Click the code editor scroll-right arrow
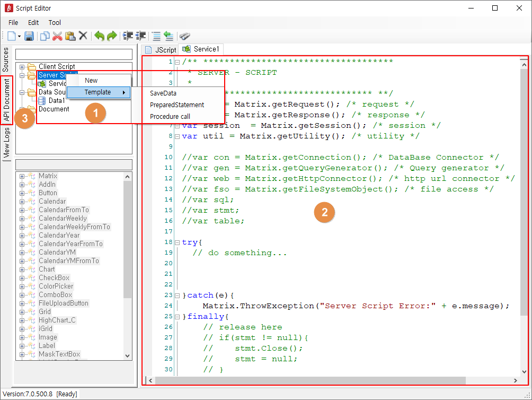The image size is (532, 400). coord(516,380)
